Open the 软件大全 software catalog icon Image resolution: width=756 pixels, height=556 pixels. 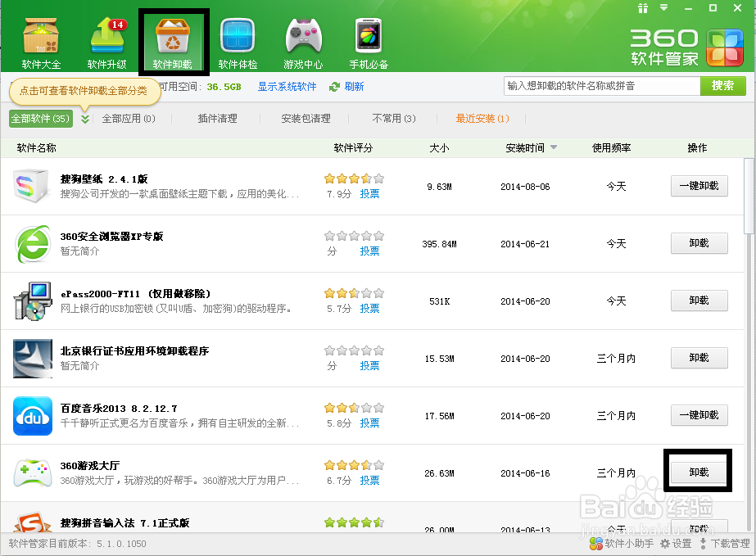point(41,43)
